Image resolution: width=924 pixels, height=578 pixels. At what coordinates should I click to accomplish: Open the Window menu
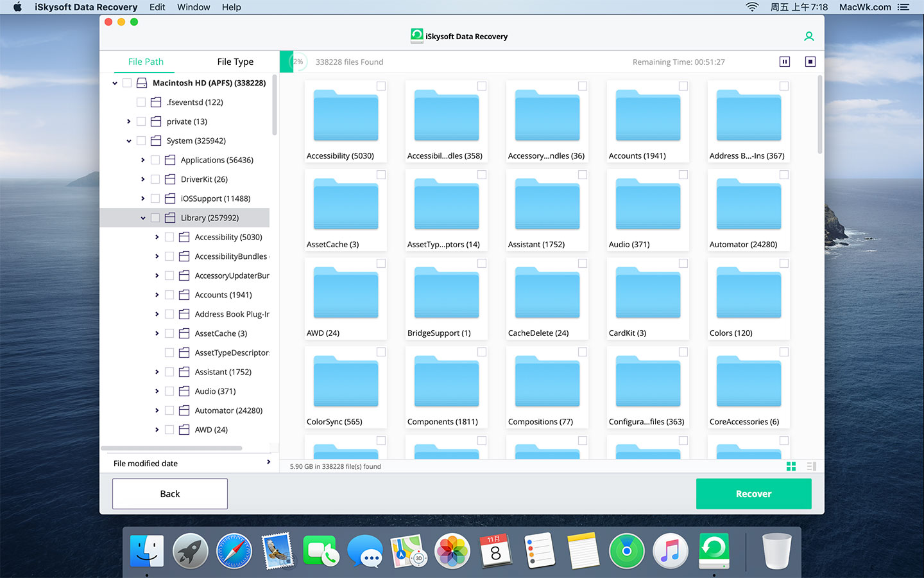(193, 7)
